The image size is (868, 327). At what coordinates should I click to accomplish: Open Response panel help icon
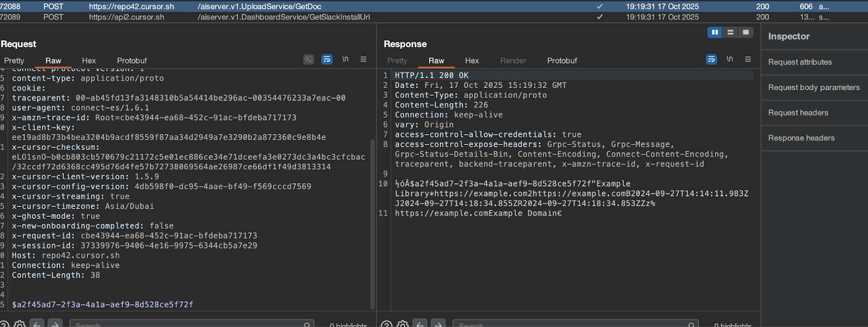pyautogui.click(x=386, y=324)
